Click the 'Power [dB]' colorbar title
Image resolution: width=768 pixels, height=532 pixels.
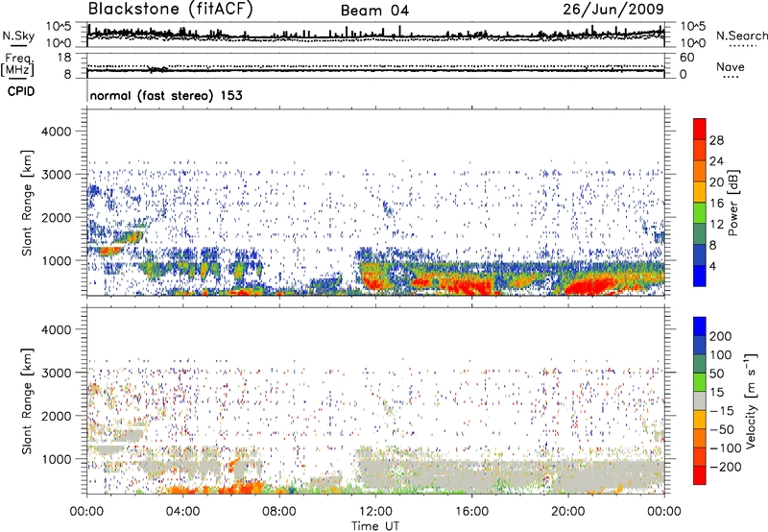[x=732, y=203]
